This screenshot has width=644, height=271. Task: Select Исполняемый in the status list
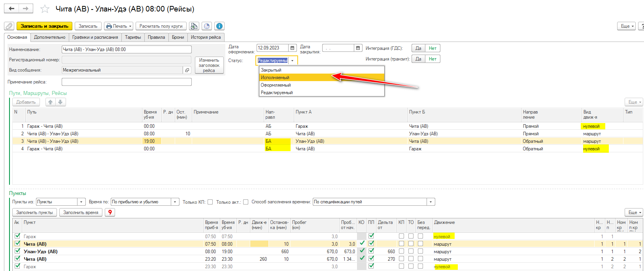click(275, 78)
